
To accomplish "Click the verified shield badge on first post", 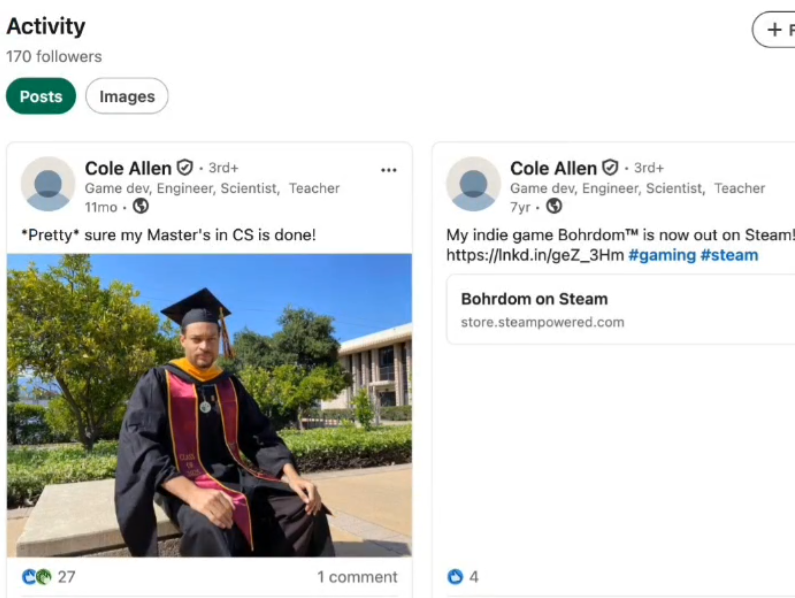I will click(x=185, y=167).
